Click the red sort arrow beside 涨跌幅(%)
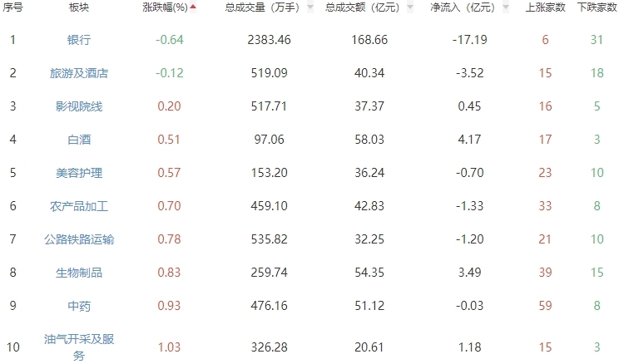 (x=194, y=7)
